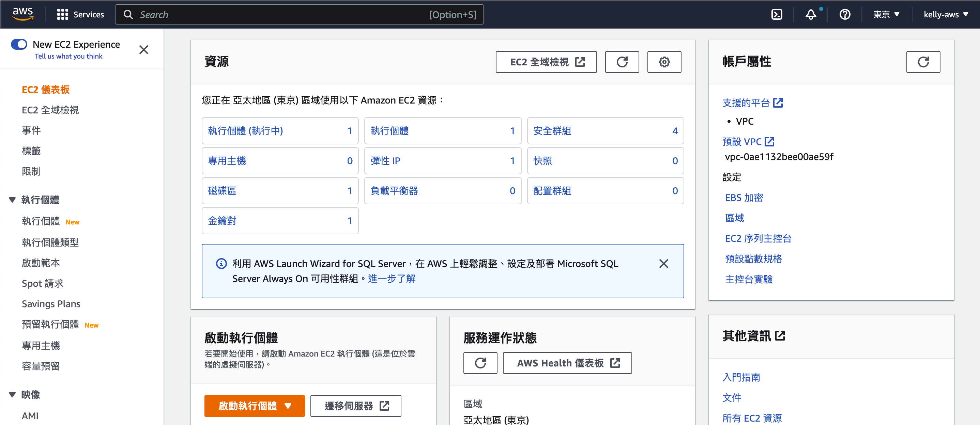The height and width of the screenshot is (425, 980).
Task: Click the AWS logo home icon
Action: [x=23, y=14]
